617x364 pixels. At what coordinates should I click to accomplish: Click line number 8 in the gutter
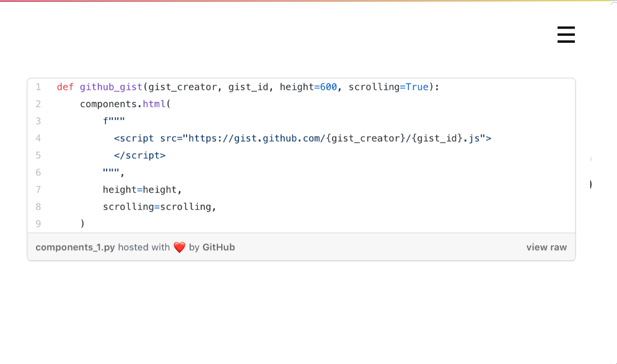pyautogui.click(x=38, y=207)
